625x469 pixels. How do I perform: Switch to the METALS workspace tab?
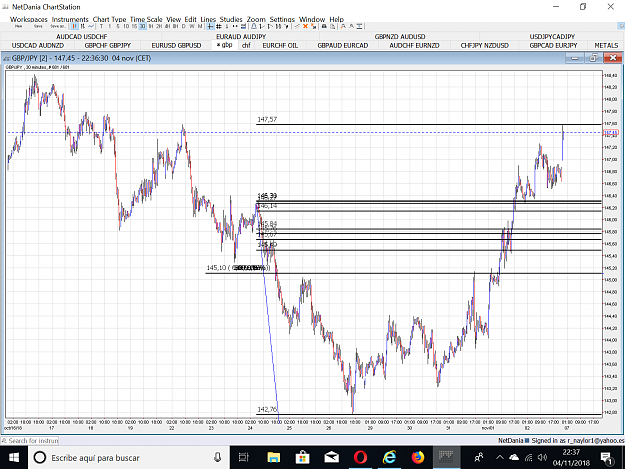click(606, 45)
